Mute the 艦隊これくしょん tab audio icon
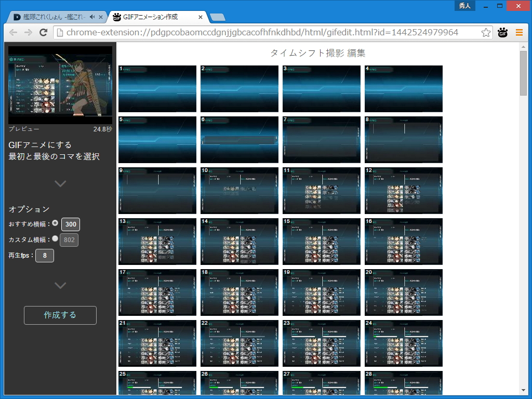This screenshot has width=532, height=399. coord(92,17)
